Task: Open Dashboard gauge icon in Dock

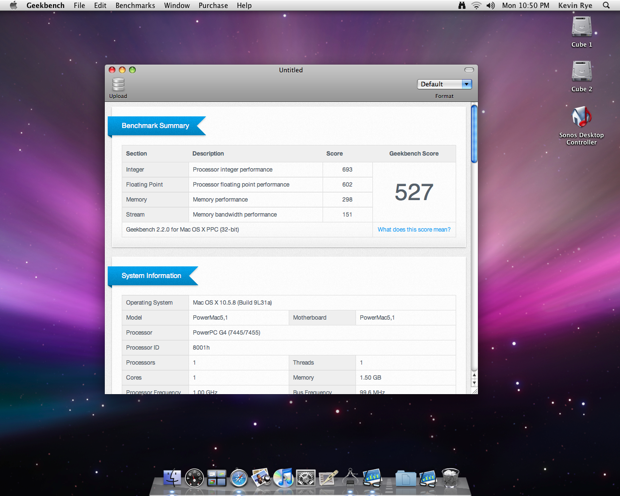Action: click(x=195, y=477)
